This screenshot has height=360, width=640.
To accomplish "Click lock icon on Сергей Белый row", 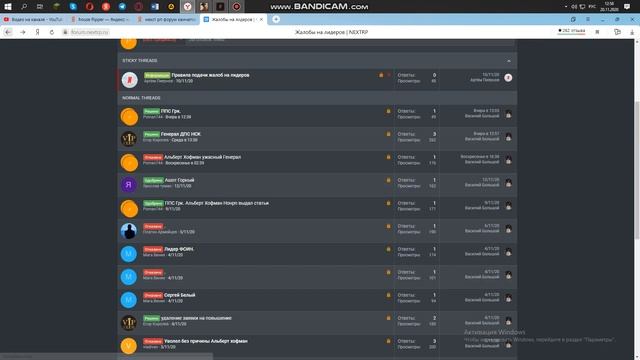I will pyautogui.click(x=389, y=295).
